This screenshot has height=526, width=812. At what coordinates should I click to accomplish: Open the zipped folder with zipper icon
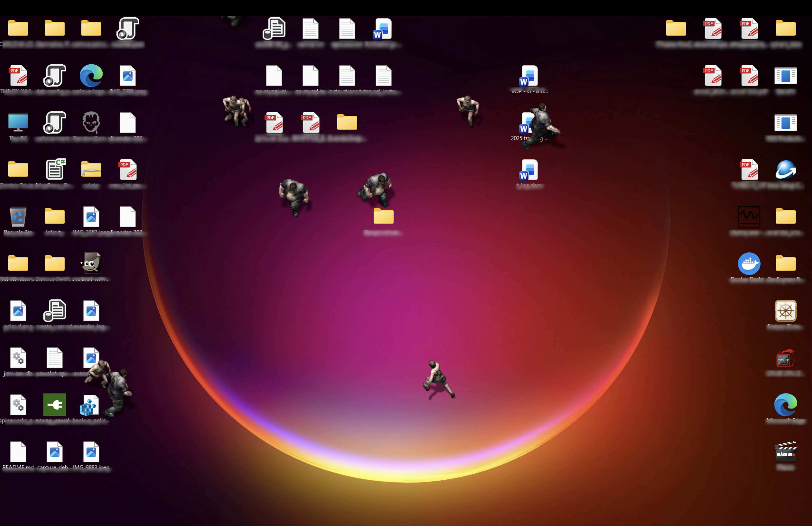pos(91,170)
